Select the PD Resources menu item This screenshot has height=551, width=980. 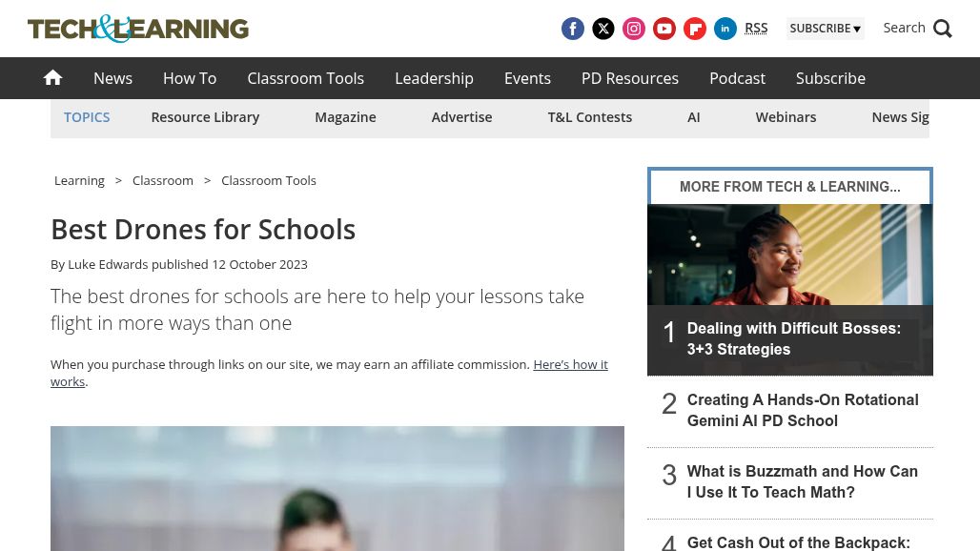click(x=630, y=78)
